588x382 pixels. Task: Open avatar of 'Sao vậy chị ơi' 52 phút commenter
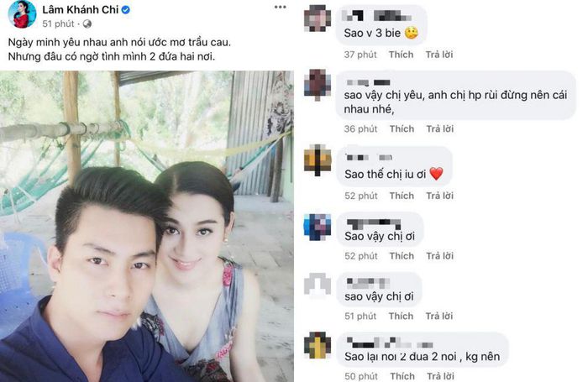click(x=318, y=228)
